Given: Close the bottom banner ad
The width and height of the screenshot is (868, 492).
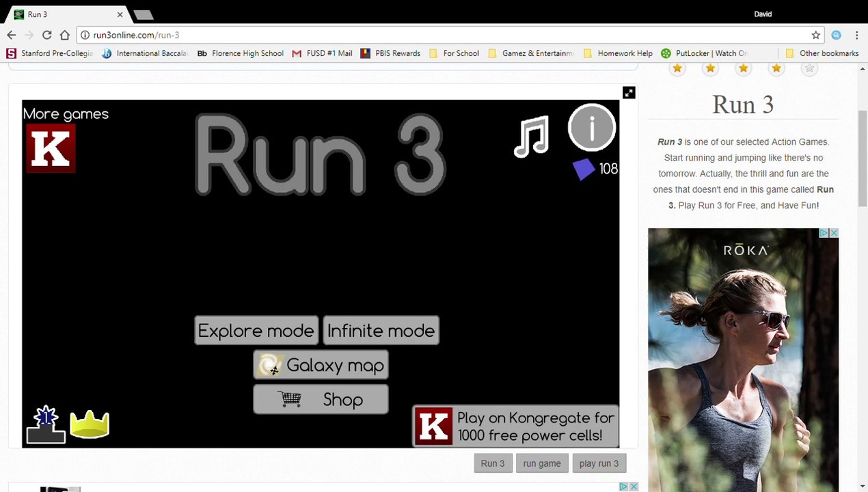Looking at the screenshot, I should coord(634,487).
